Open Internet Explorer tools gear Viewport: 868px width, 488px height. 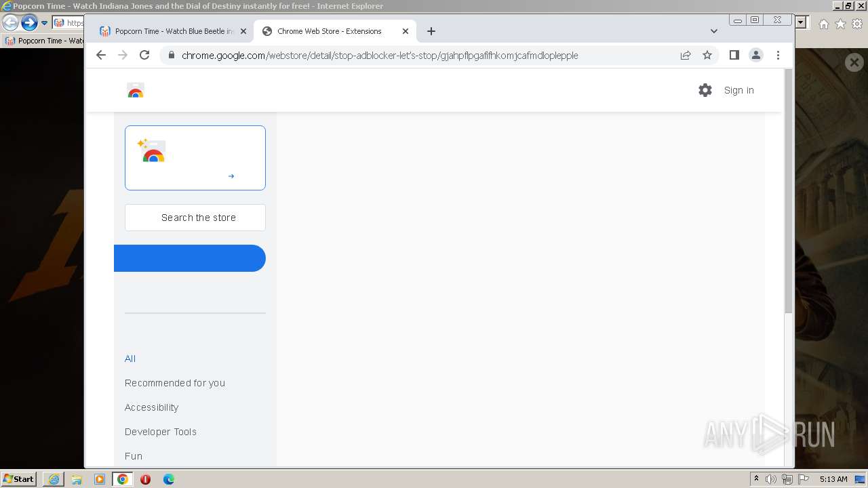click(857, 24)
